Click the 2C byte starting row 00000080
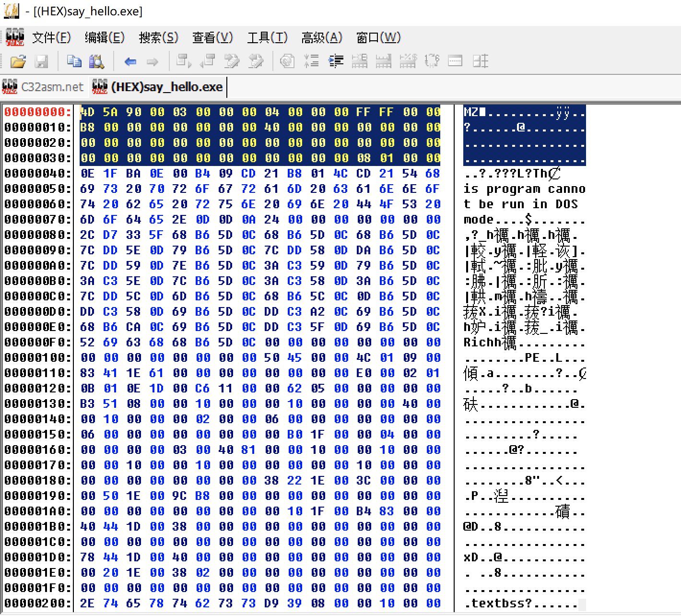This screenshot has width=681, height=616. click(87, 235)
